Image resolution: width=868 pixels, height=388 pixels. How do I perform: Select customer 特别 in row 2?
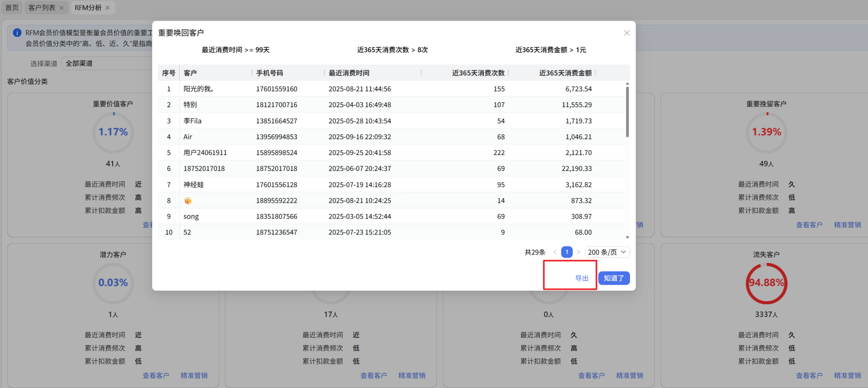point(190,105)
